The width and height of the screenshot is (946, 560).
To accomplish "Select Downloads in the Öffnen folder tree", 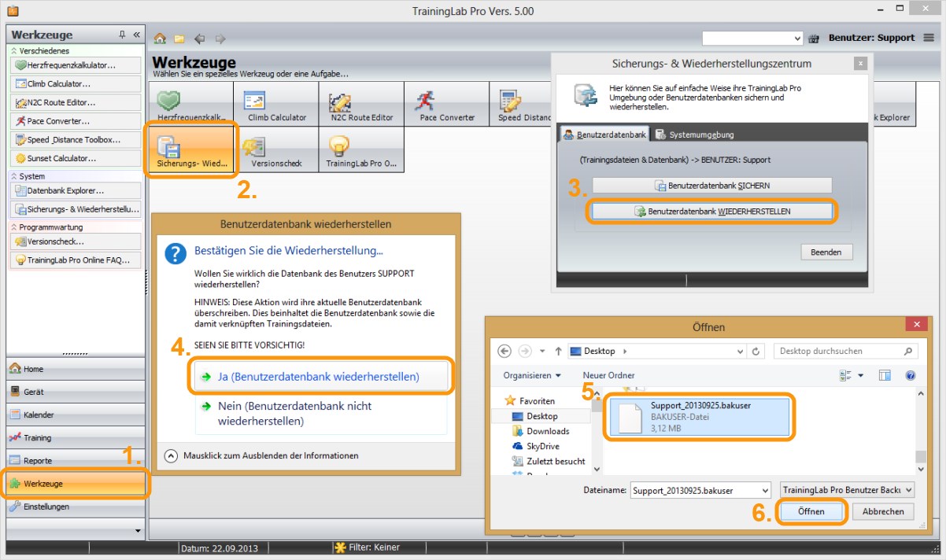I will 548,431.
